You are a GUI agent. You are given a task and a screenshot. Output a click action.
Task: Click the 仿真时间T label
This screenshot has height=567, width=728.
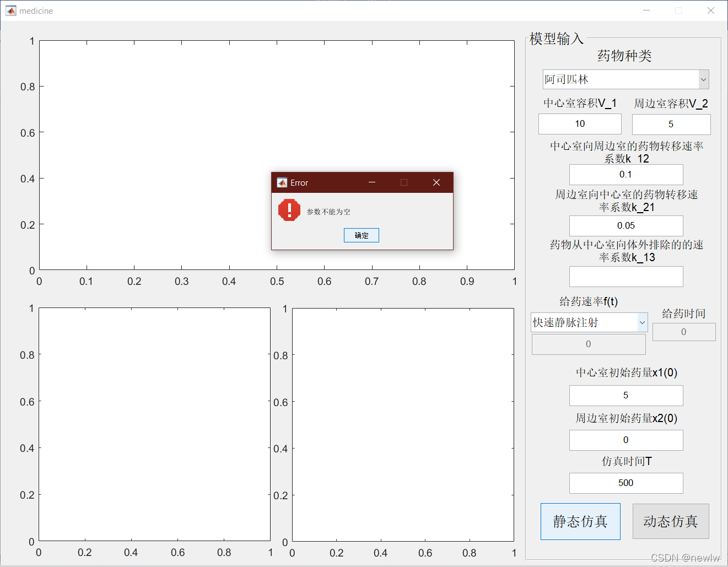(x=627, y=461)
